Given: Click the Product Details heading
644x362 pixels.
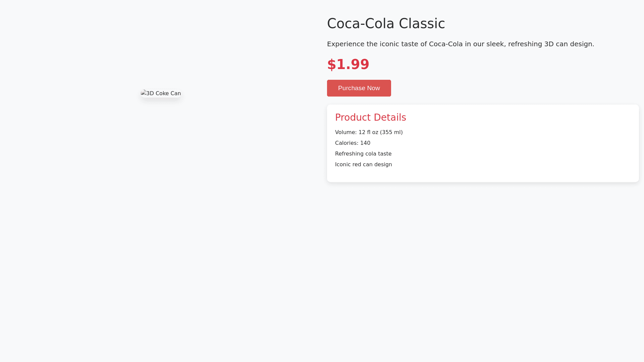Looking at the screenshot, I should tap(370, 117).
